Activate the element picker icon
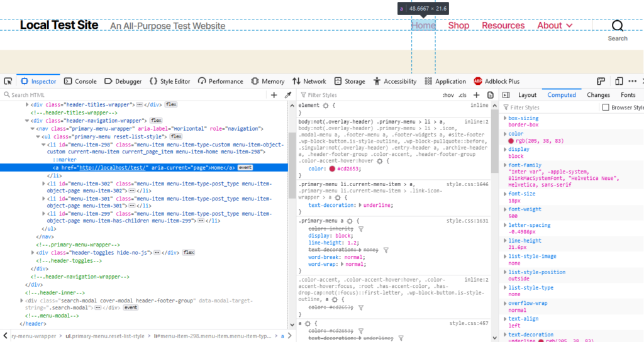 point(8,81)
